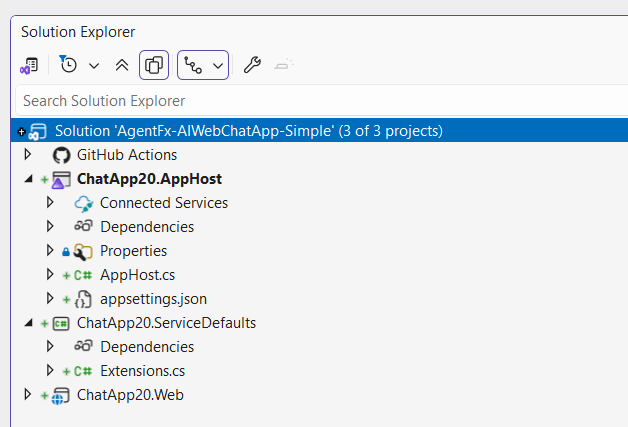This screenshot has width=628, height=427.
Task: Collapse the ChatApp20.ServiceDefaults project node
Action: [28, 323]
